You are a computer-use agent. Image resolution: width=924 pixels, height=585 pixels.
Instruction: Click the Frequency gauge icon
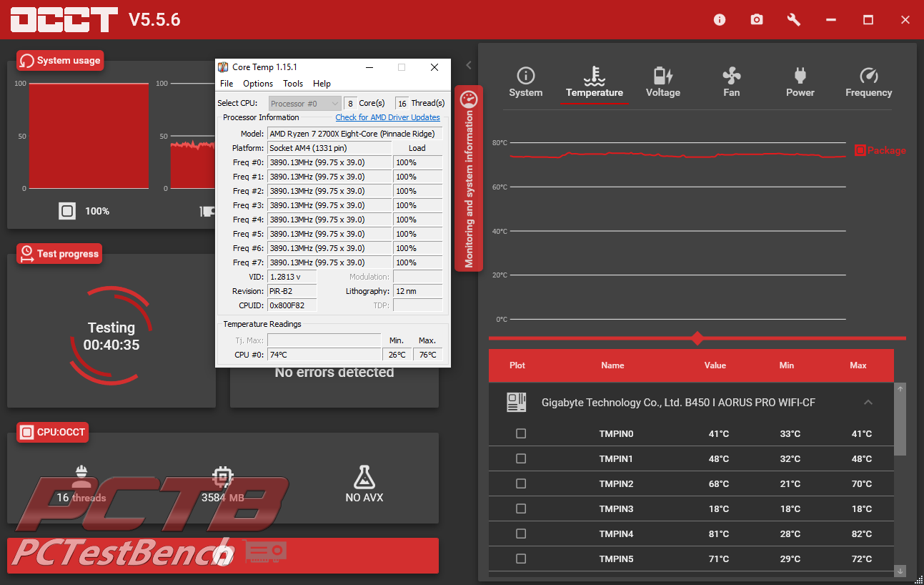(869, 76)
